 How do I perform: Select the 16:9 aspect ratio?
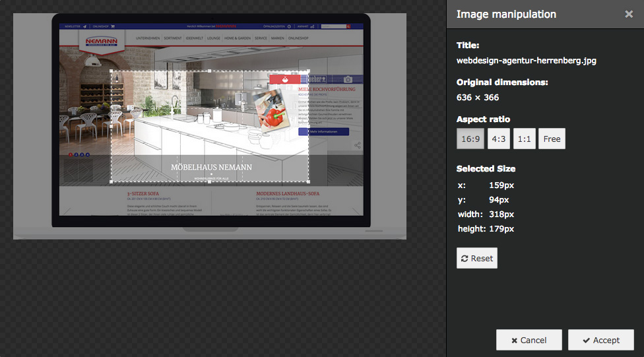click(x=470, y=139)
